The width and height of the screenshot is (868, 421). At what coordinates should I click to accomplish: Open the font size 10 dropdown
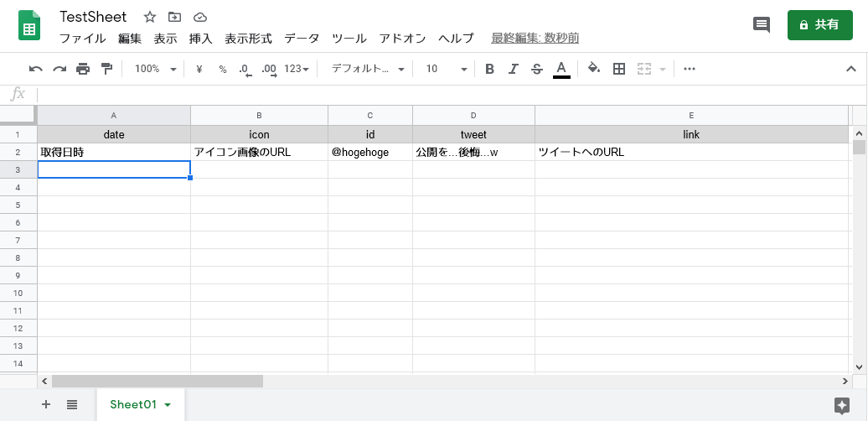pyautogui.click(x=447, y=69)
